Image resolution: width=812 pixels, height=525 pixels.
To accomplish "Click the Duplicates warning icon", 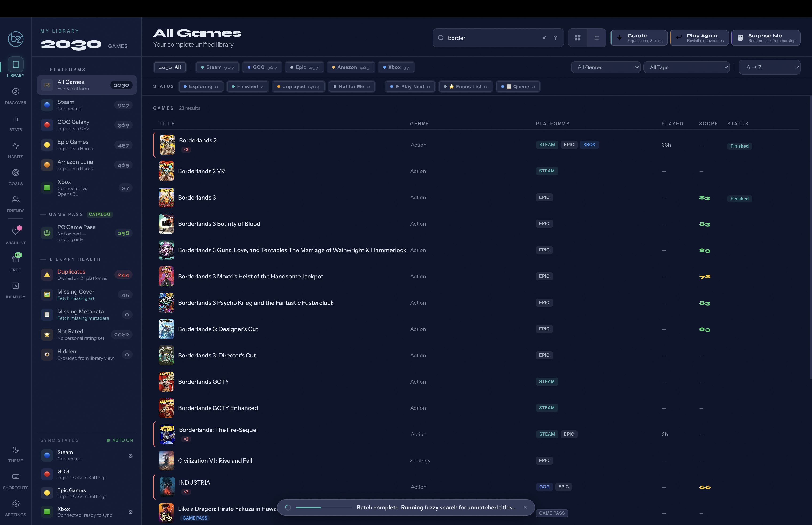I will tap(47, 275).
